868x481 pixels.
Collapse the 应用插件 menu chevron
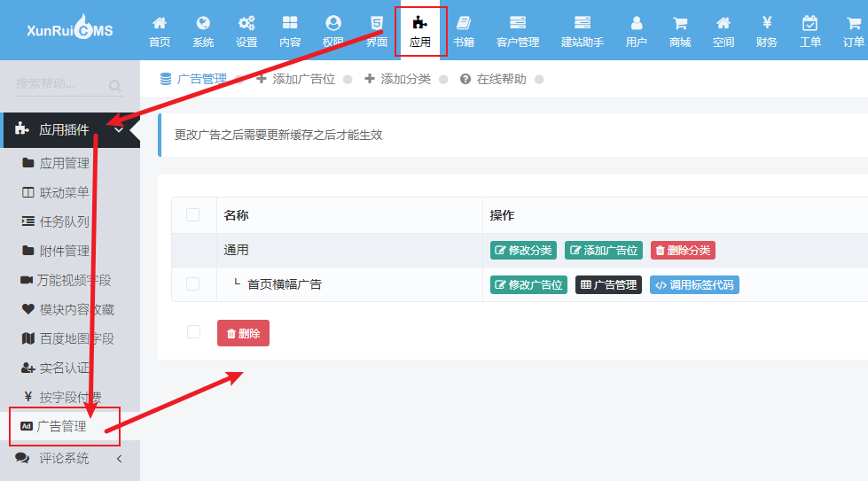119,130
